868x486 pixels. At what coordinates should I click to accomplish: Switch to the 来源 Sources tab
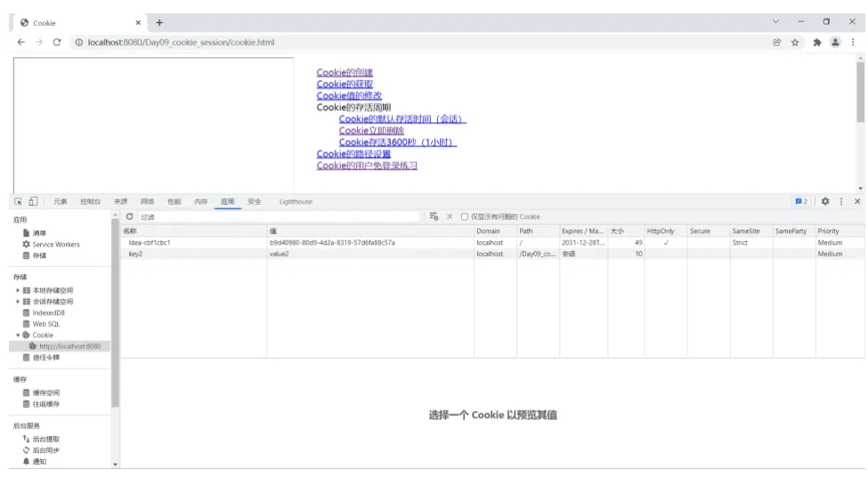click(121, 201)
